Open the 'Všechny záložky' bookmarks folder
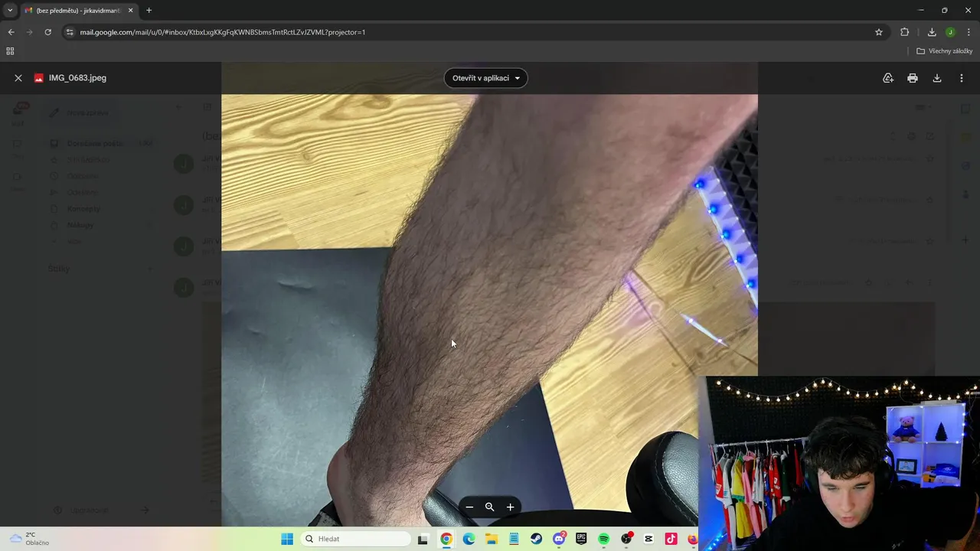Image resolution: width=980 pixels, height=551 pixels. (945, 51)
